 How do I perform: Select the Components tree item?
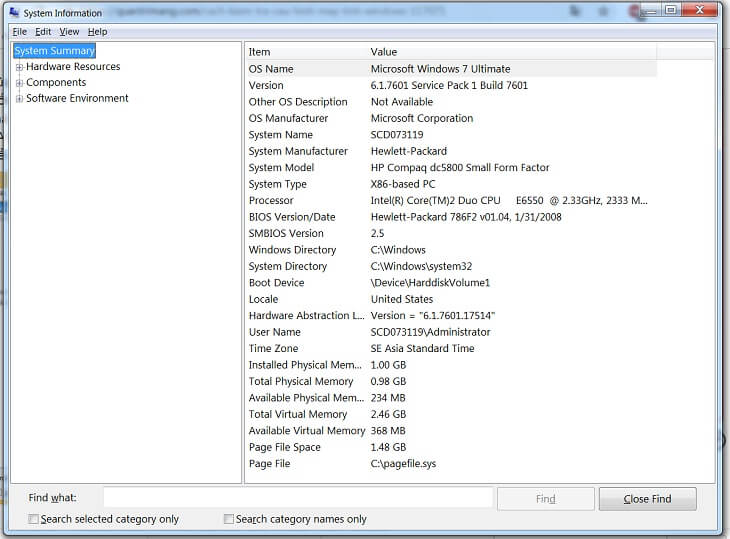point(56,82)
